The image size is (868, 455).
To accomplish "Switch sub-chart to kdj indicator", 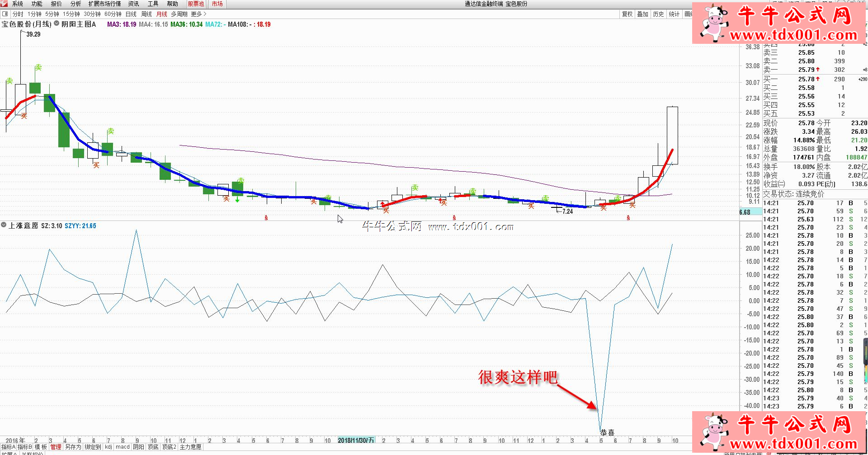I will (108, 447).
